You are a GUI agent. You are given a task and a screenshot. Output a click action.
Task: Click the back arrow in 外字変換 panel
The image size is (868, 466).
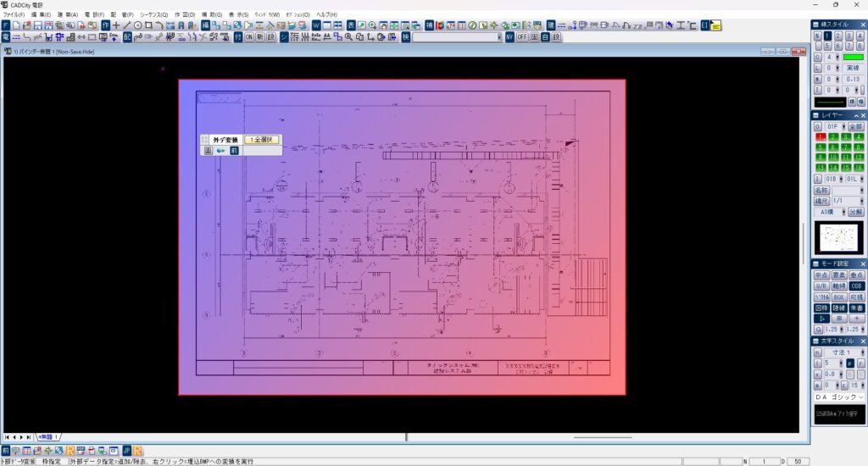tap(220, 151)
